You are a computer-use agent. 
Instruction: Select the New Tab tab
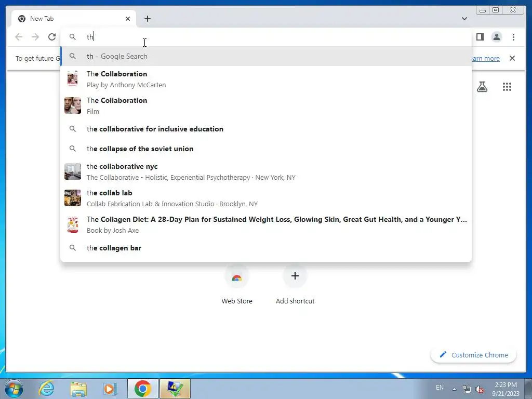pos(74,19)
